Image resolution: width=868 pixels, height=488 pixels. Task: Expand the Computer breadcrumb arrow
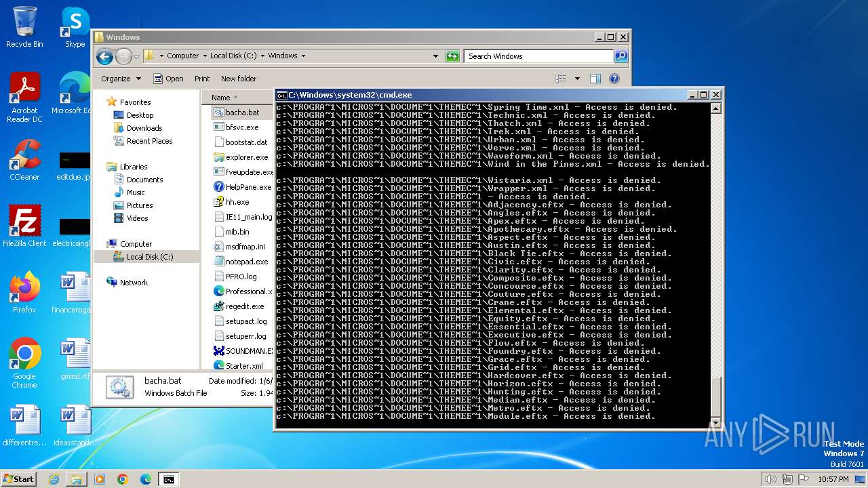[x=205, y=56]
